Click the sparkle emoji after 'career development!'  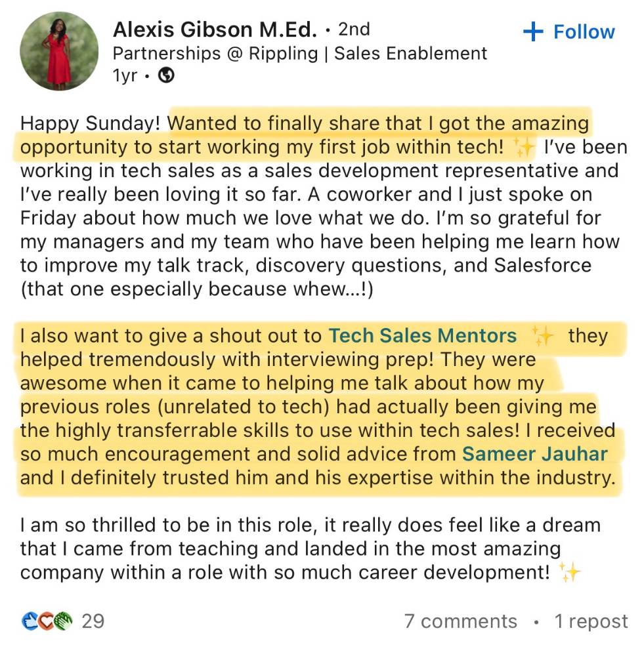pos(569,573)
